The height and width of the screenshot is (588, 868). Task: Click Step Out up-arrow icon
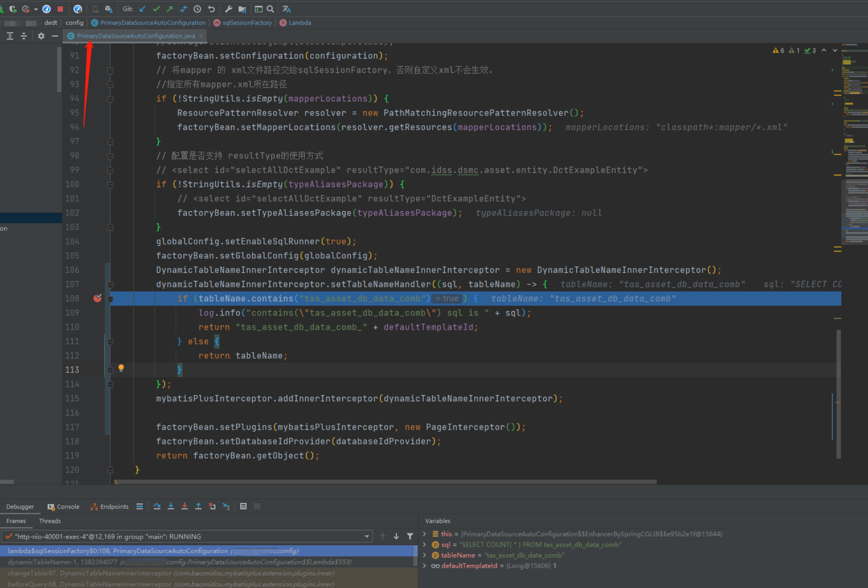click(198, 506)
